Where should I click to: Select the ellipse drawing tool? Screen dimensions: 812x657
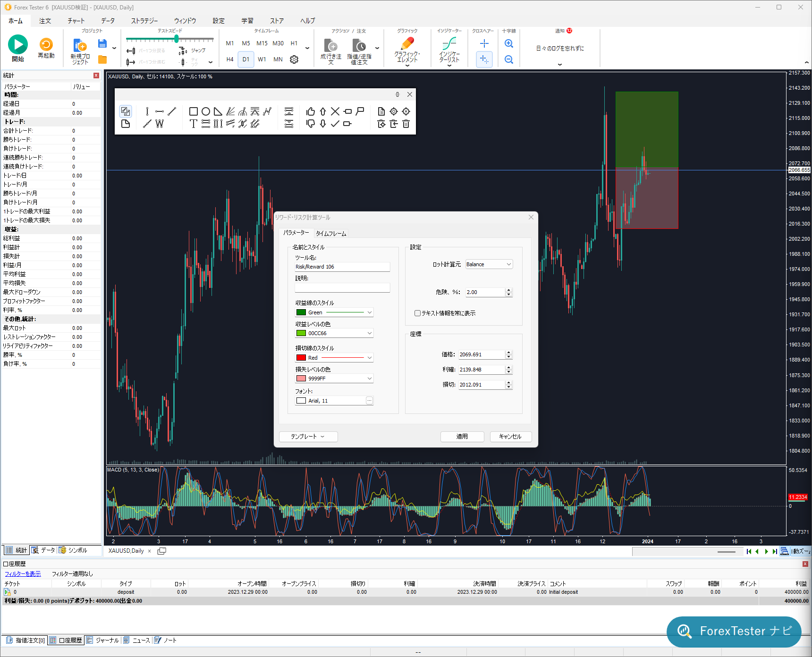tap(206, 111)
